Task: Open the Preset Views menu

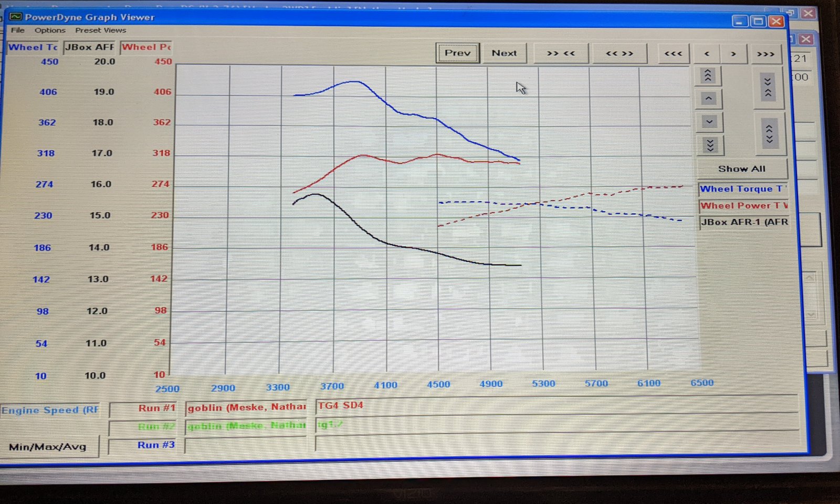Action: (x=100, y=30)
